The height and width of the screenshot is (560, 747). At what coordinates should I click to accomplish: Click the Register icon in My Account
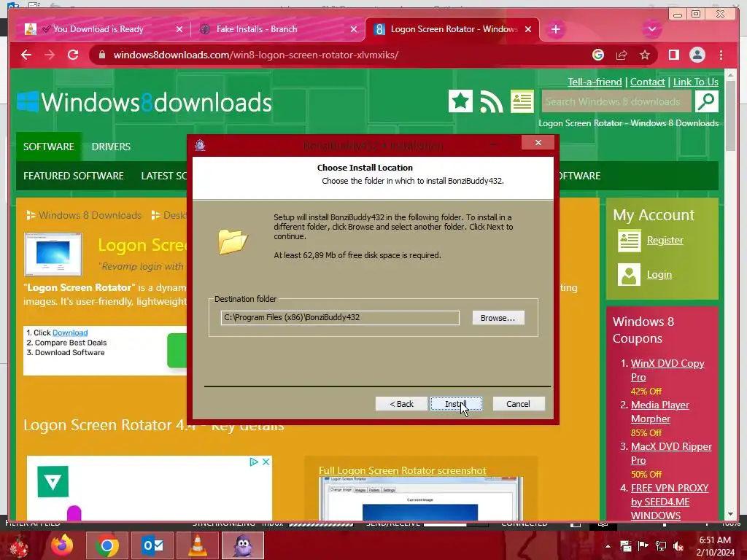pos(629,241)
